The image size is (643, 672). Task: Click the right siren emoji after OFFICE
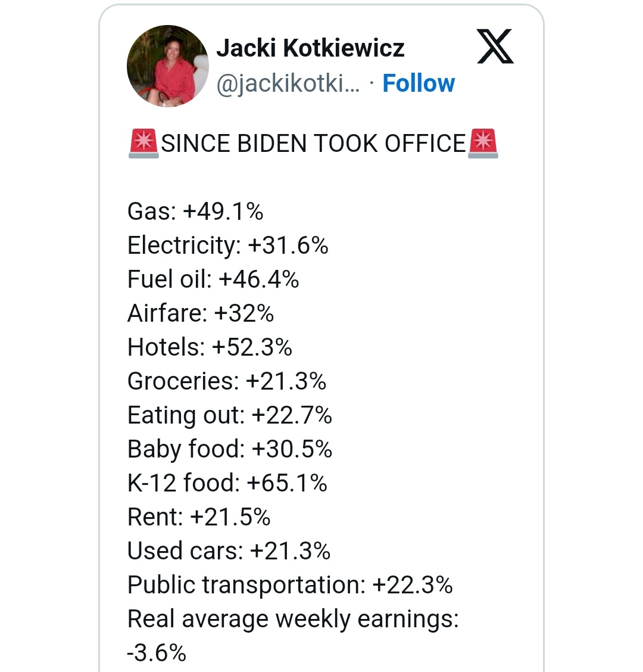tap(483, 144)
